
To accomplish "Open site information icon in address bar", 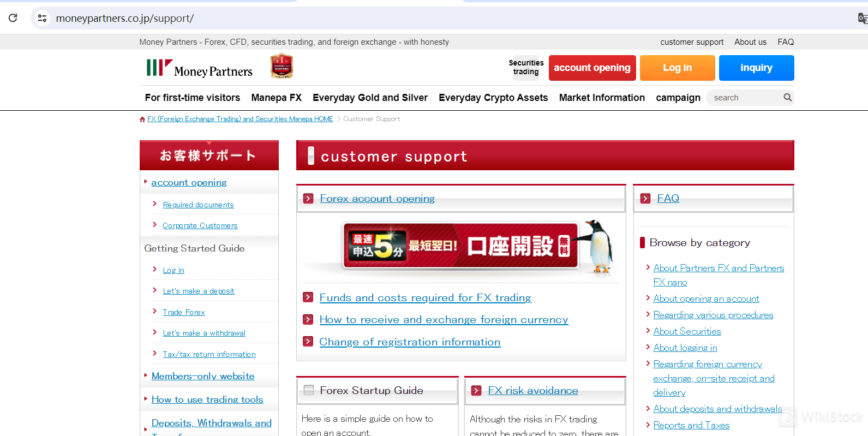I will (x=42, y=18).
